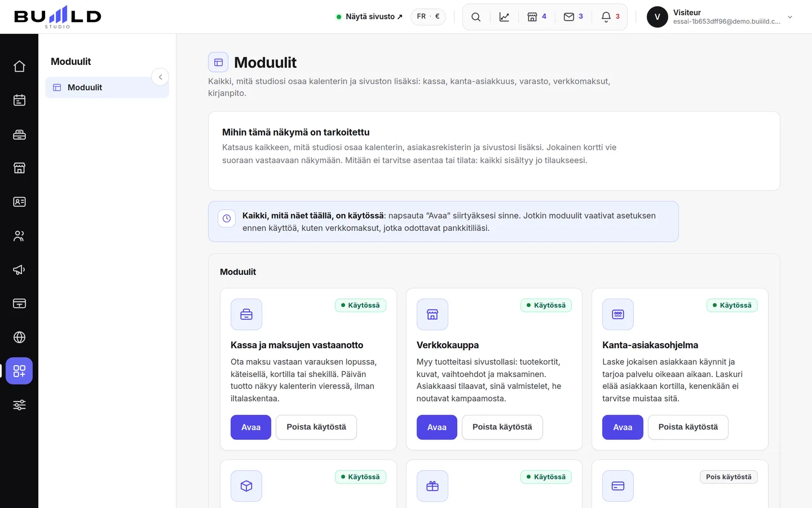Image resolution: width=812 pixels, height=508 pixels.
Task: Open the contact card icon in the sidebar
Action: coord(19,202)
